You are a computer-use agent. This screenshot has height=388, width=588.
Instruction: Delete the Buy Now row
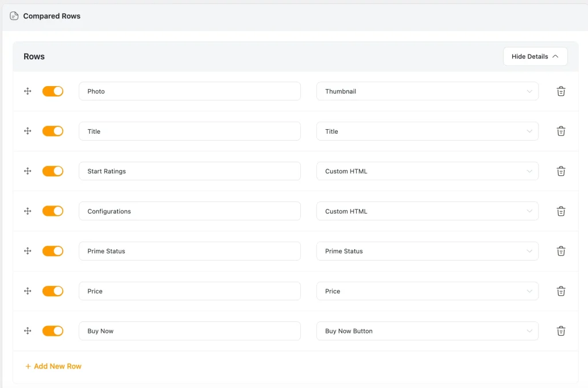(x=560, y=331)
